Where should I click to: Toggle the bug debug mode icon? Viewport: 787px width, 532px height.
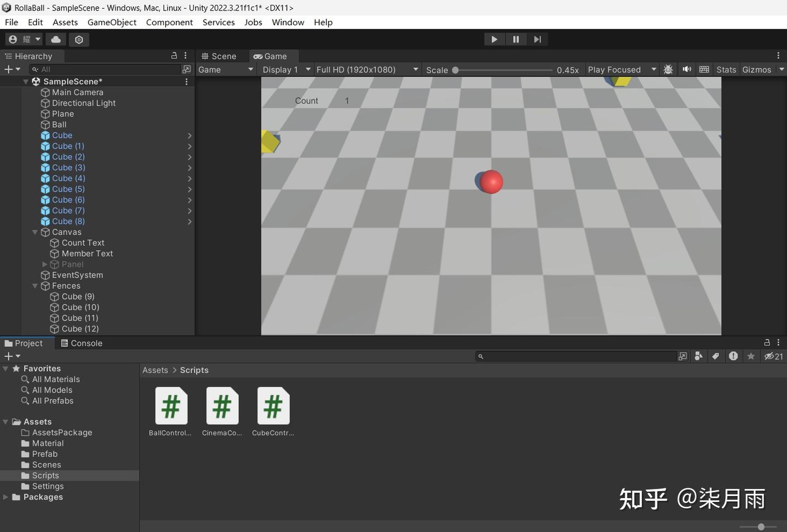669,69
